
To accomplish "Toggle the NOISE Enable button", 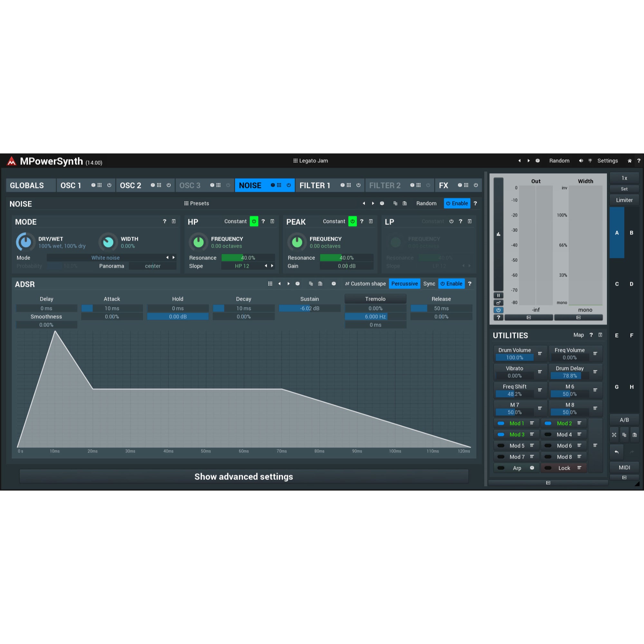I will coord(457,203).
